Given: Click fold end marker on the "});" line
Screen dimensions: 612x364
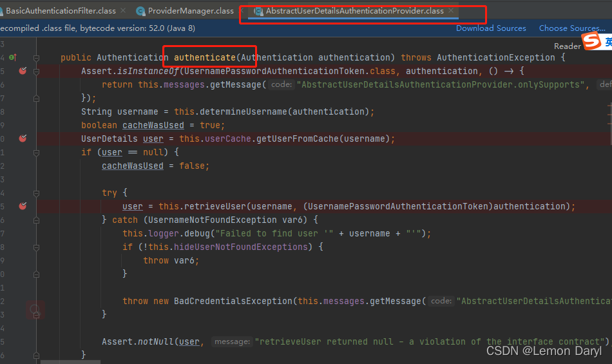Looking at the screenshot, I should pos(36,99).
